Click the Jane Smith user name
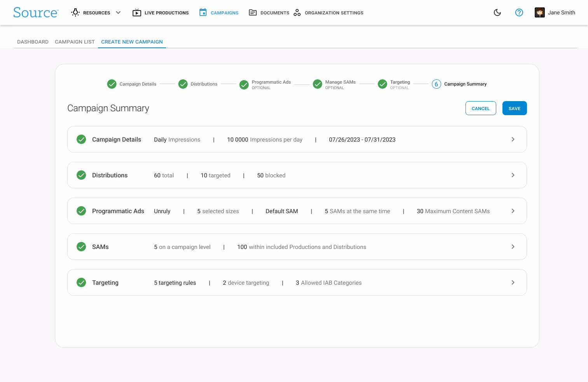This screenshot has width=588, height=382. [x=562, y=12]
